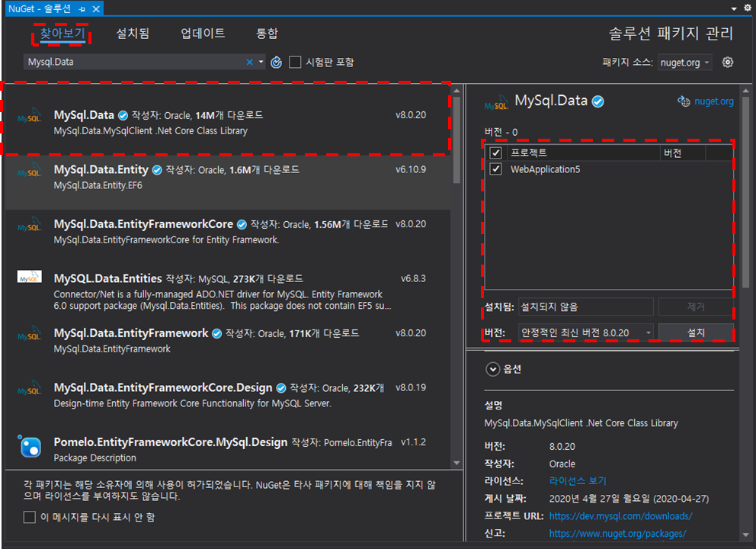Screen dimensions: 756x549
Task: Open package source settings gear
Action: point(728,63)
